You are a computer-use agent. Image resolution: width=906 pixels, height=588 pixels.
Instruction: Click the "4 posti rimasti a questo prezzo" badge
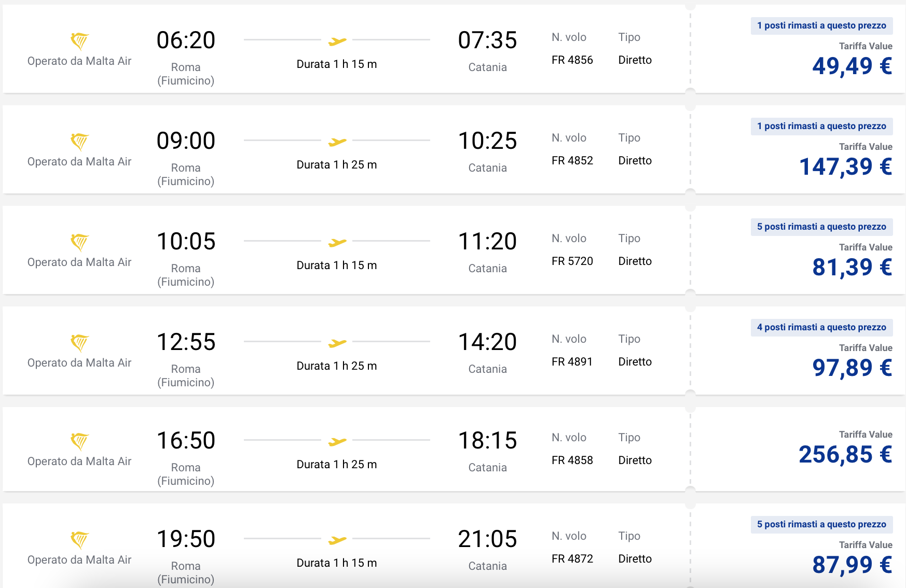(821, 327)
